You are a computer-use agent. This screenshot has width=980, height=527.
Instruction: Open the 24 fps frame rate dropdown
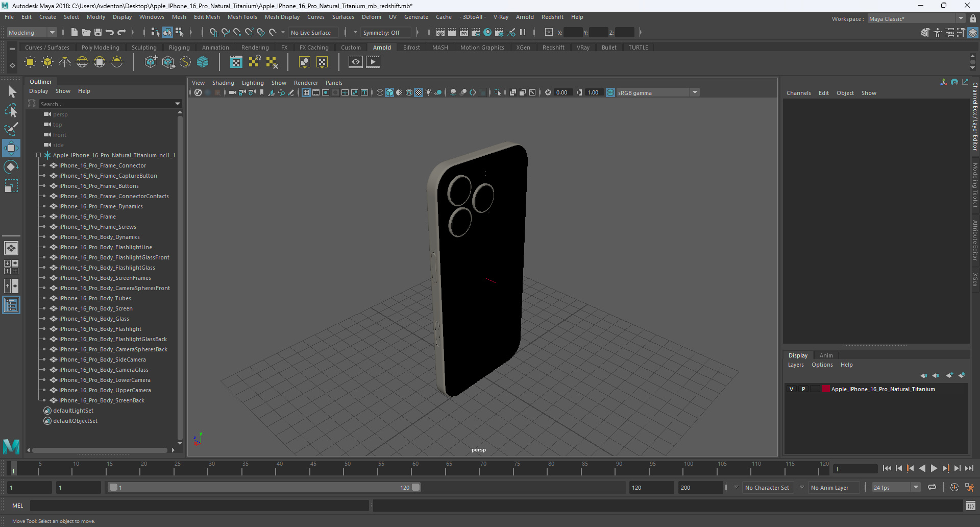click(896, 487)
